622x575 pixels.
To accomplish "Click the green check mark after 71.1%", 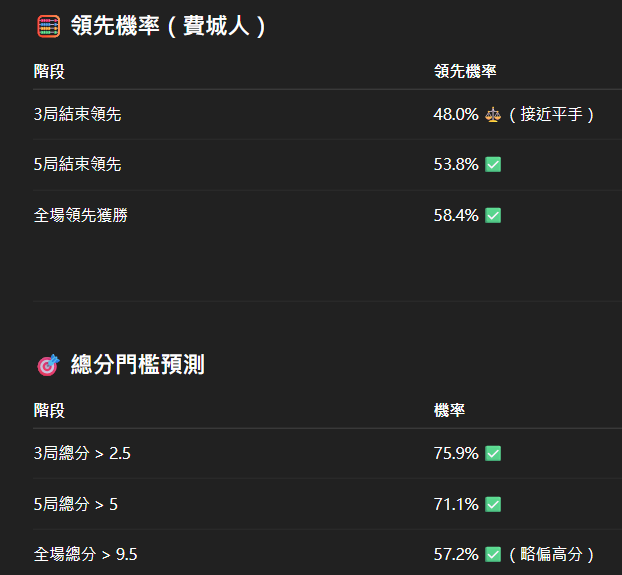I will (x=493, y=504).
